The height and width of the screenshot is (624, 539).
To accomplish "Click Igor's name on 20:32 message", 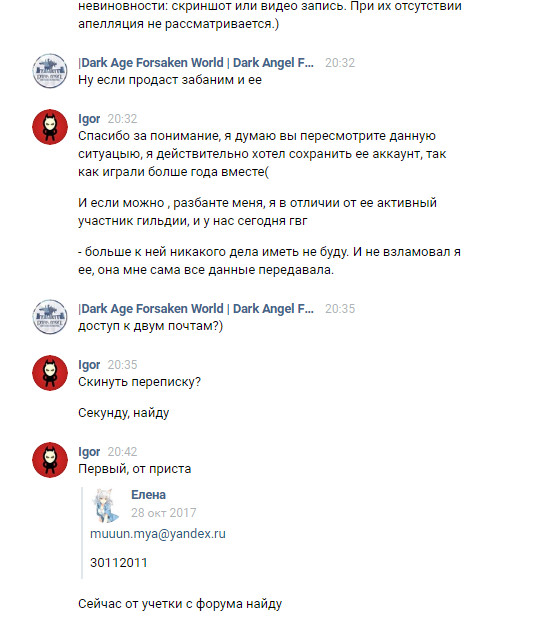I will click(x=89, y=119).
